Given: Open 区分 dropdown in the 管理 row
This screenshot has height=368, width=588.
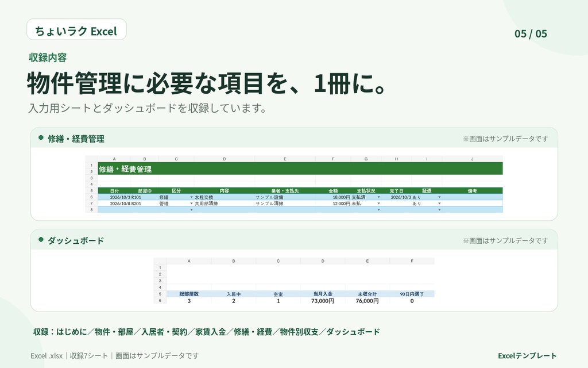Looking at the screenshot, I should pos(191,204).
